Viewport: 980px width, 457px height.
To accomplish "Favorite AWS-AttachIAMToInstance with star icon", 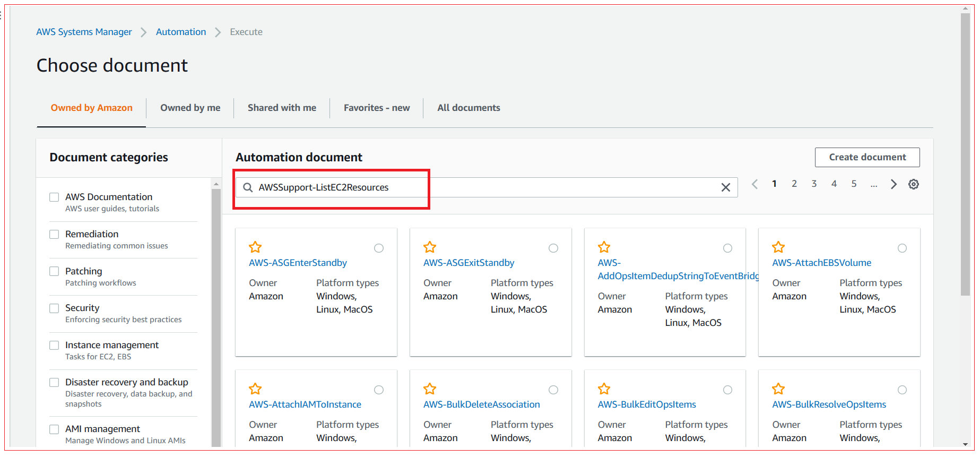I will pyautogui.click(x=255, y=389).
